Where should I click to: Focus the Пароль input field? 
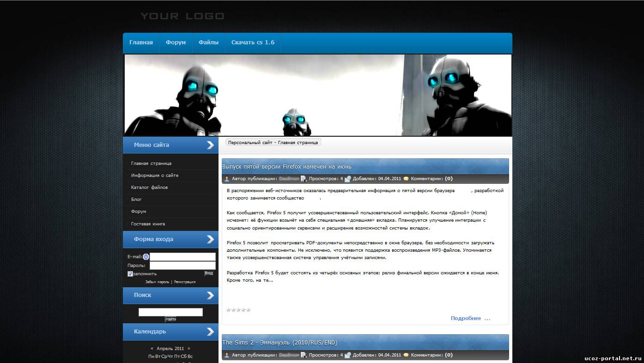coord(182,266)
